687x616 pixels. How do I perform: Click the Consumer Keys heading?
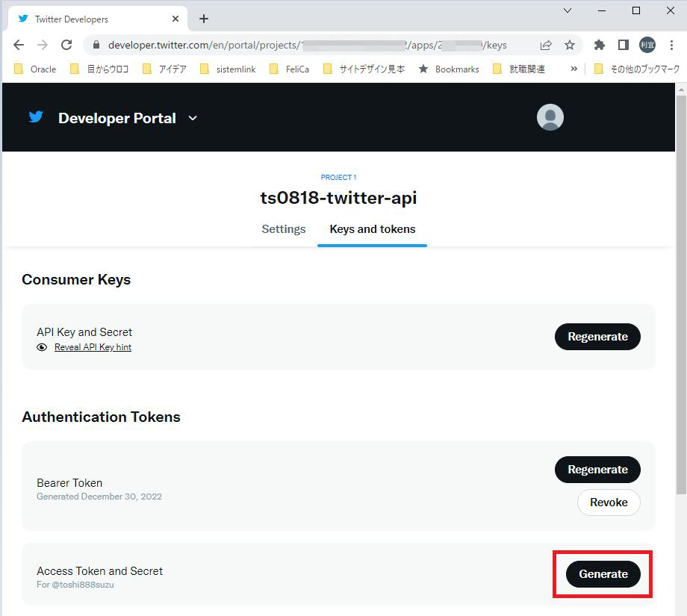click(76, 279)
